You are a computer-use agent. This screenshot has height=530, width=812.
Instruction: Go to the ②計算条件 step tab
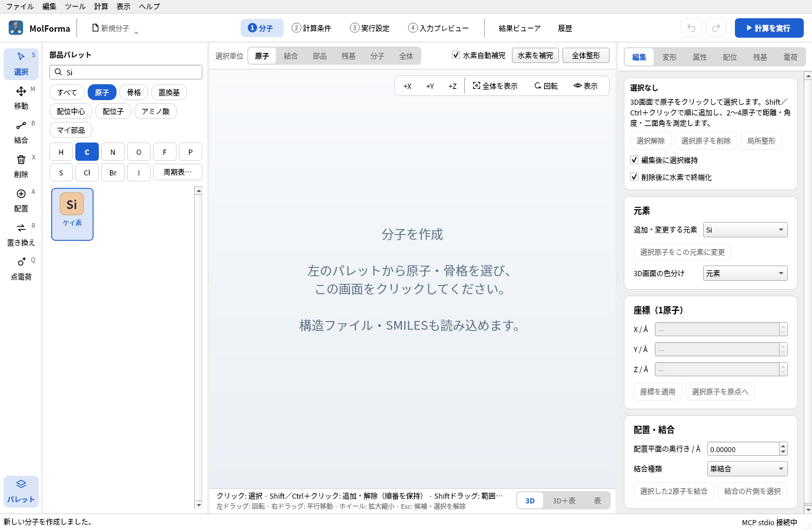312,28
